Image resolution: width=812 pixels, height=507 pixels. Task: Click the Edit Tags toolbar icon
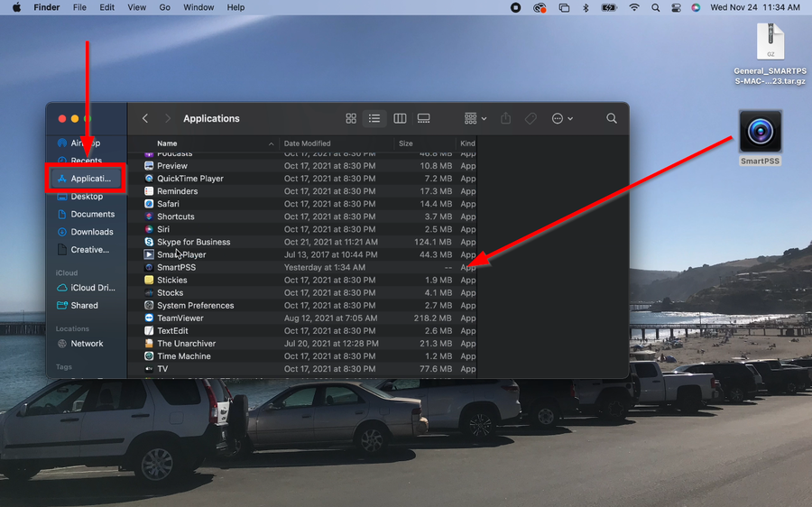pos(531,119)
